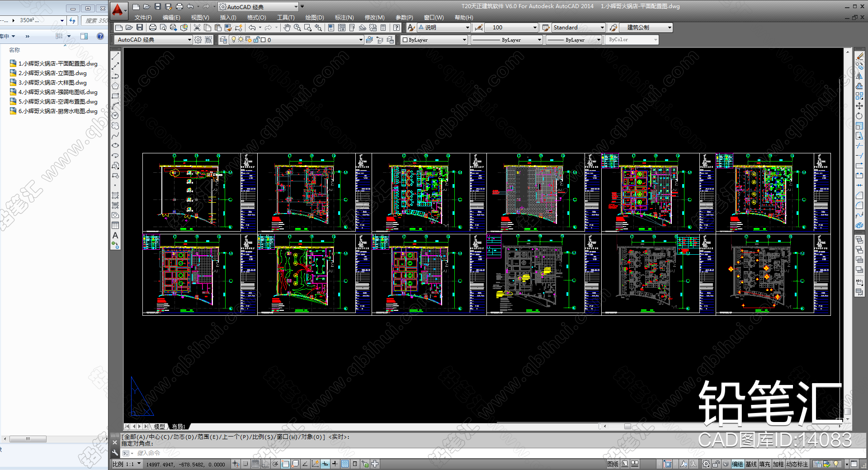Toggle Object Snap in status bar

coord(285,464)
